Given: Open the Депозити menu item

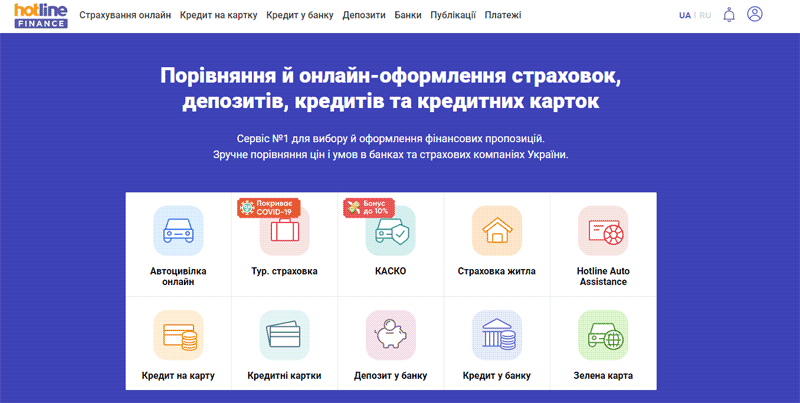Looking at the screenshot, I should tap(364, 16).
